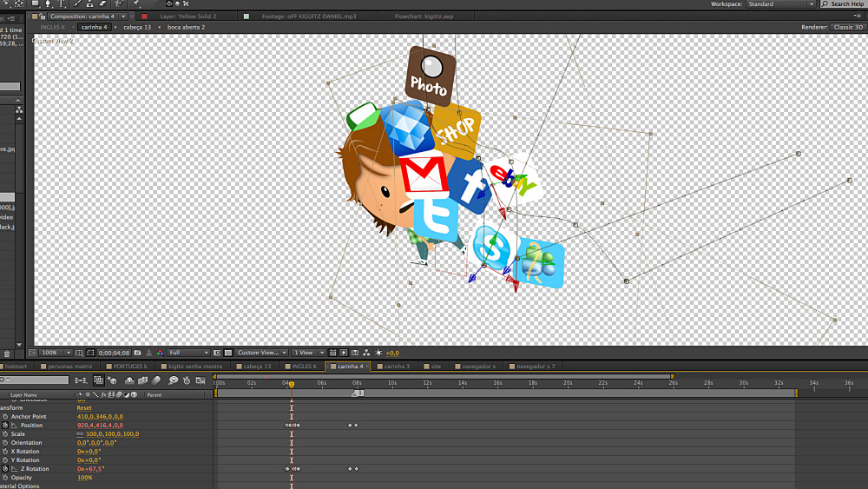Open the Timeline button in viewer footer
This screenshot has height=489, width=868.
click(355, 353)
